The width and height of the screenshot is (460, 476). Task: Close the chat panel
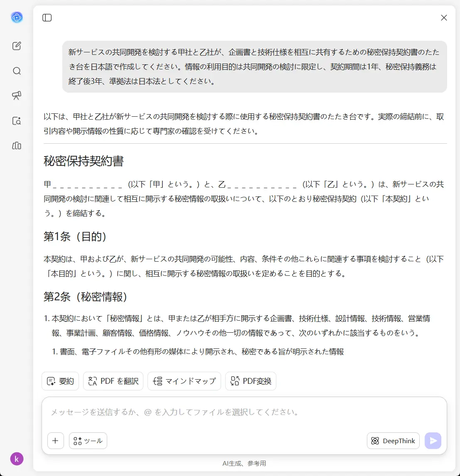tap(444, 17)
